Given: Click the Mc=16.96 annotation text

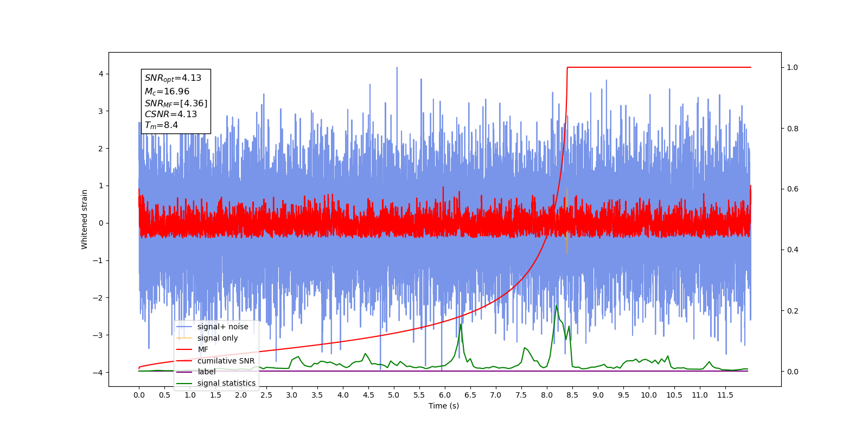Looking at the screenshot, I should click(167, 92).
